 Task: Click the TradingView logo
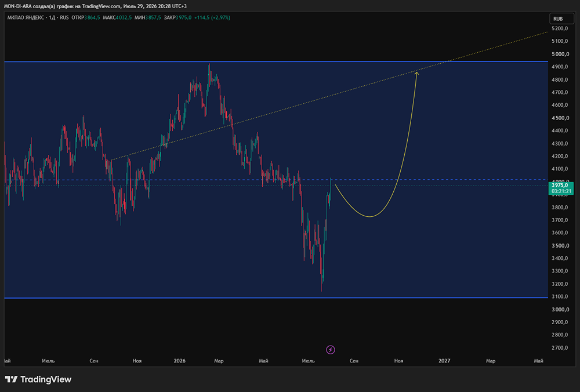tap(38, 379)
